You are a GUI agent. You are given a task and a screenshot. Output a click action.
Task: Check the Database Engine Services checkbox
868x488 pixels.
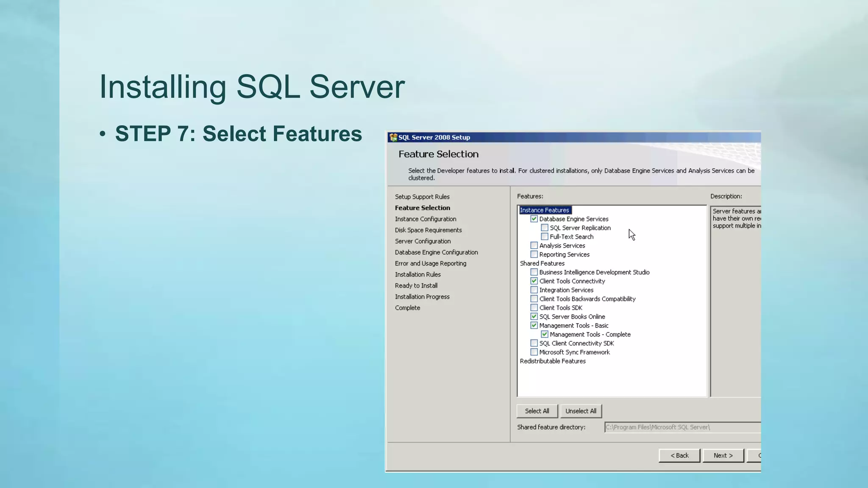pyautogui.click(x=534, y=219)
